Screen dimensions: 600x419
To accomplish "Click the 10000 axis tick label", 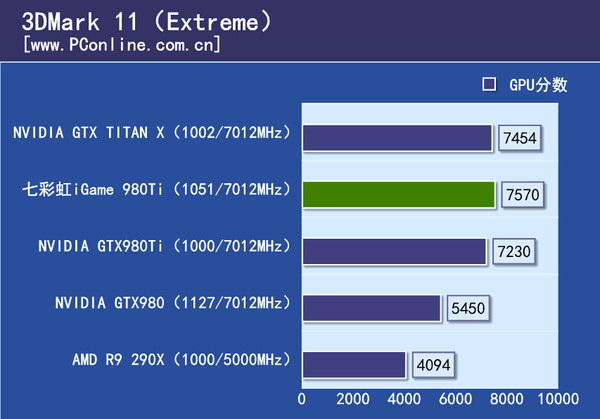I will pyautogui.click(x=558, y=399).
